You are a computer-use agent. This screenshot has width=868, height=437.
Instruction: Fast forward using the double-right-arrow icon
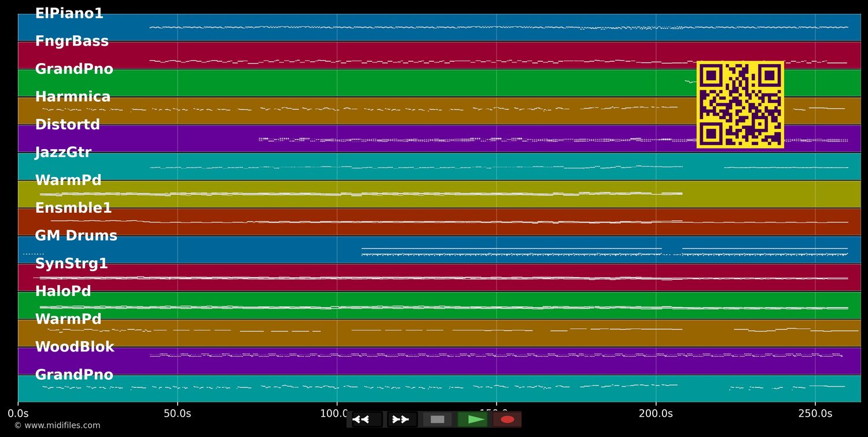click(400, 419)
